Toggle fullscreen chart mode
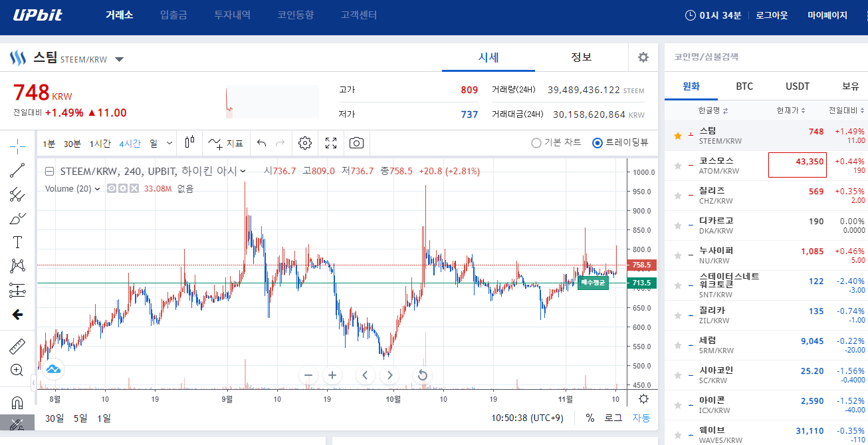The width and height of the screenshot is (868, 445). click(x=331, y=142)
